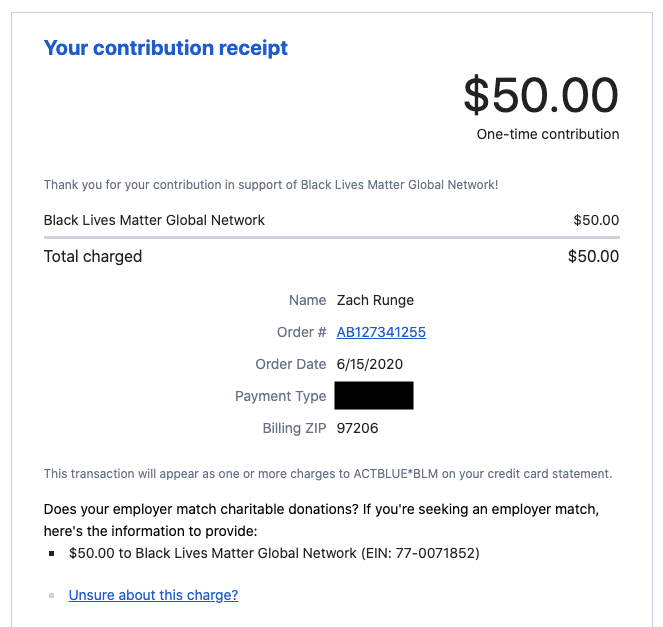This screenshot has width=663, height=627.
Task: Click the total $50.00 amount
Action: point(594,256)
